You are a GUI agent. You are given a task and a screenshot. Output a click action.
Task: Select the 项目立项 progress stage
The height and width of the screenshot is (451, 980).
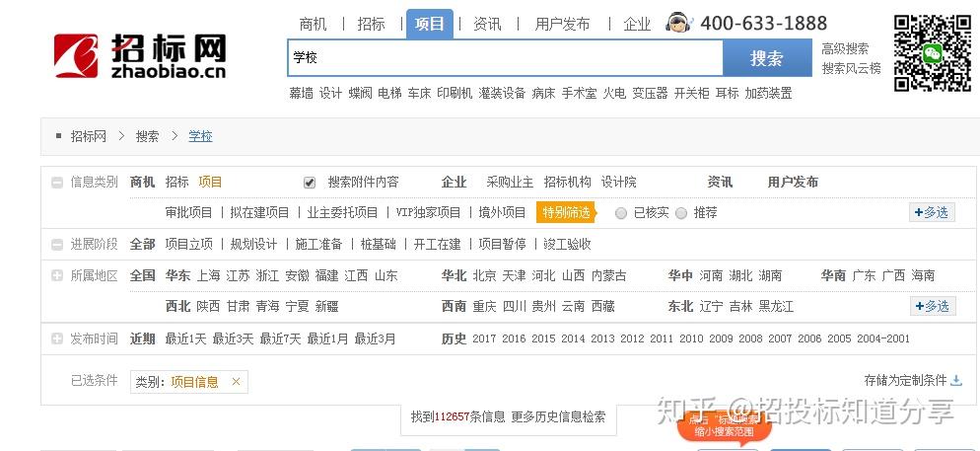tap(188, 244)
